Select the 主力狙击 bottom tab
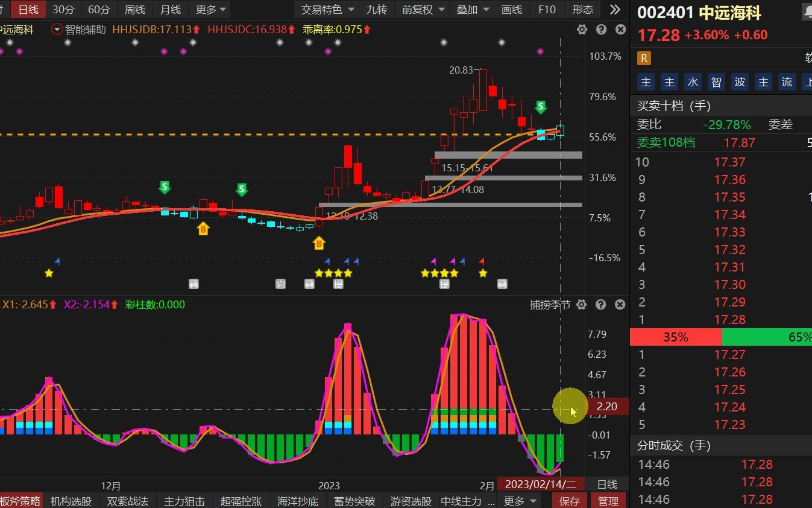This screenshot has width=812, height=508. pyautogui.click(x=184, y=501)
